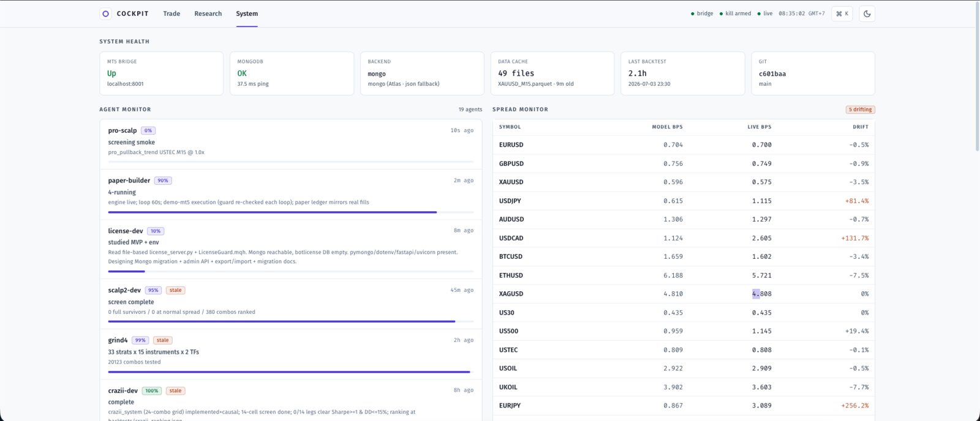Toggle dark mode moon icon
This screenshot has width=980, height=421.
click(x=867, y=13)
